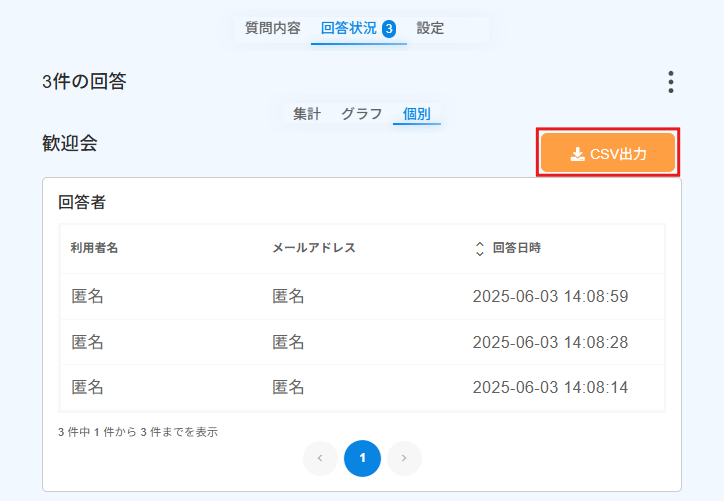Open the response from 14:08:14
The image size is (724, 501).
click(362, 387)
